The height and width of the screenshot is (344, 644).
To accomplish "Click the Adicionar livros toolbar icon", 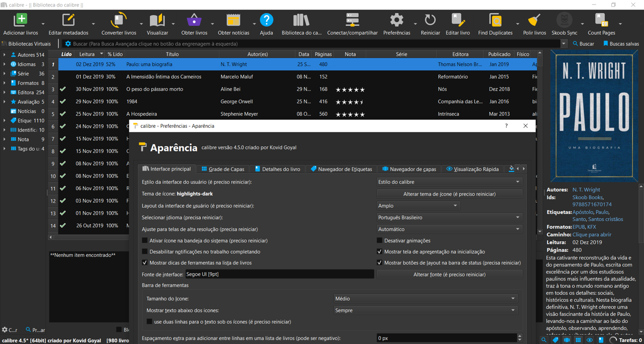I will pos(21,20).
